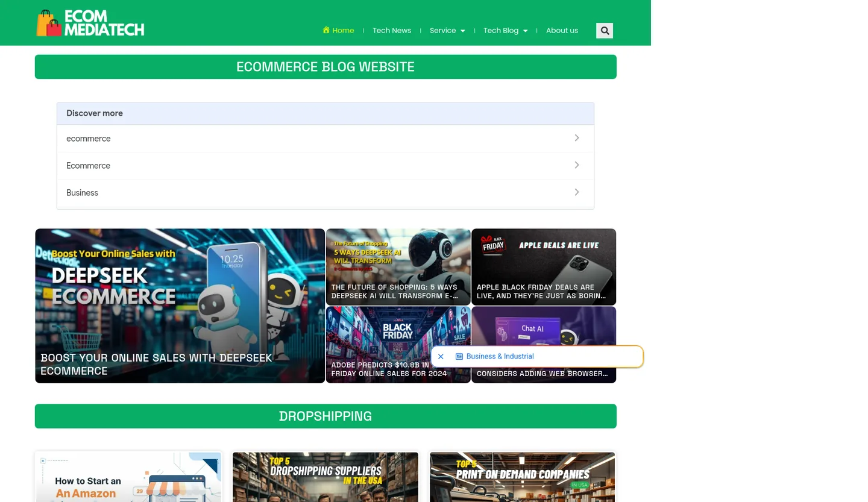The width and height of the screenshot is (868, 502).
Task: Close the Business & Industrial ad popup
Action: [441, 357]
